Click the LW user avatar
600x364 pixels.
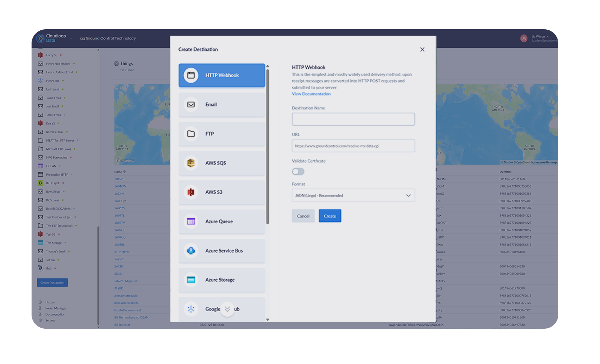click(524, 38)
